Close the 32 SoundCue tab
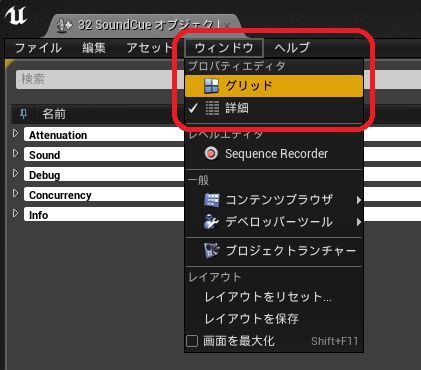Screen dimensions: 421x370 click(227, 25)
